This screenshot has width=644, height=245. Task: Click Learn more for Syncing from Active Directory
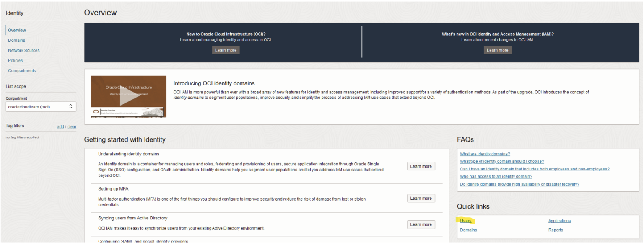click(421, 224)
